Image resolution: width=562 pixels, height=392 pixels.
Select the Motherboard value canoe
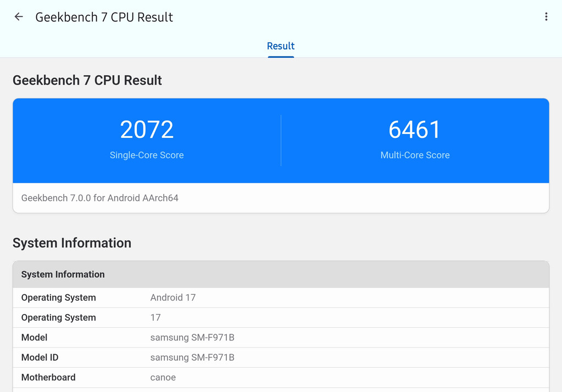(163, 378)
